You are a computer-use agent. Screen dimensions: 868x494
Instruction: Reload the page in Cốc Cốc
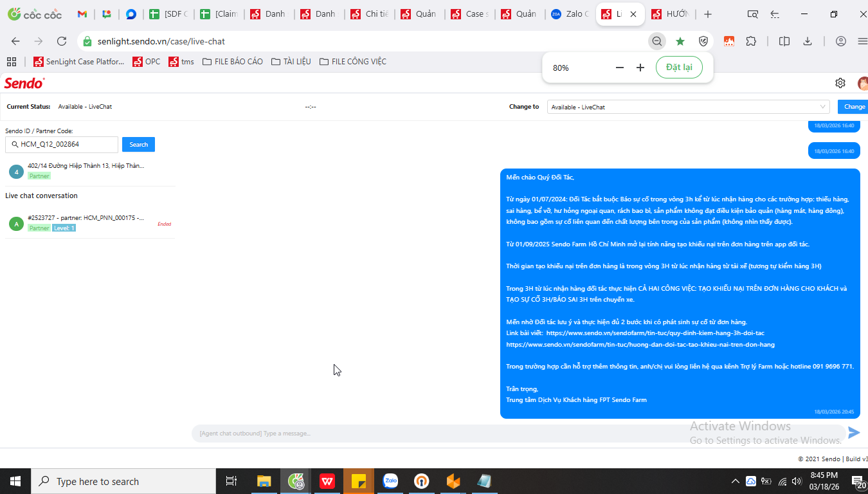(x=62, y=41)
